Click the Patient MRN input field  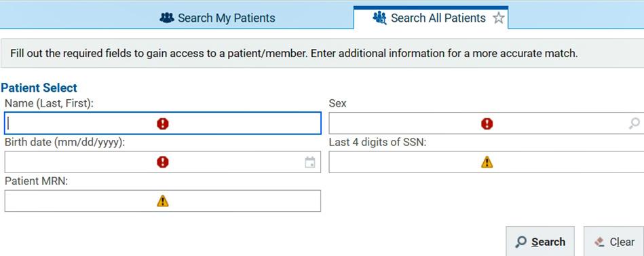pos(163,200)
